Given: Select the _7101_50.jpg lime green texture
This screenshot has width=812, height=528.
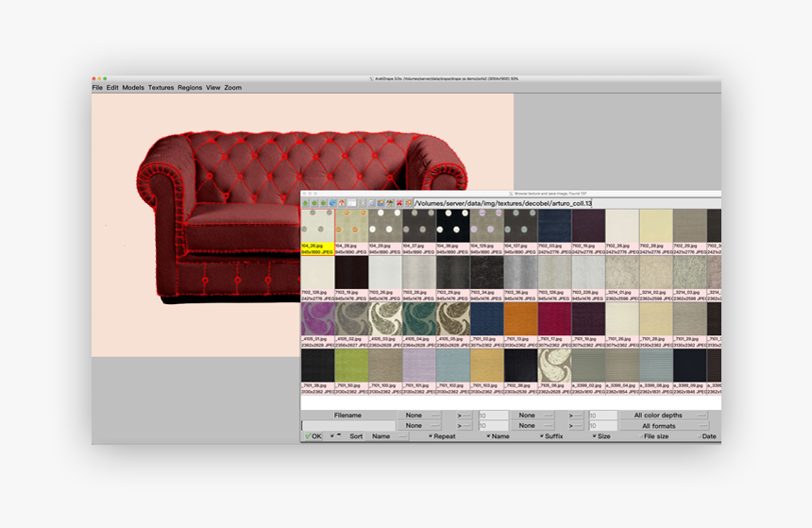Looking at the screenshot, I should coord(351,366).
